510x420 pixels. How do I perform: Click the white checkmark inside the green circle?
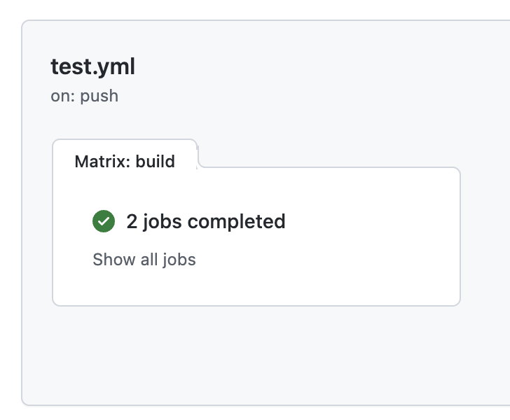click(104, 221)
